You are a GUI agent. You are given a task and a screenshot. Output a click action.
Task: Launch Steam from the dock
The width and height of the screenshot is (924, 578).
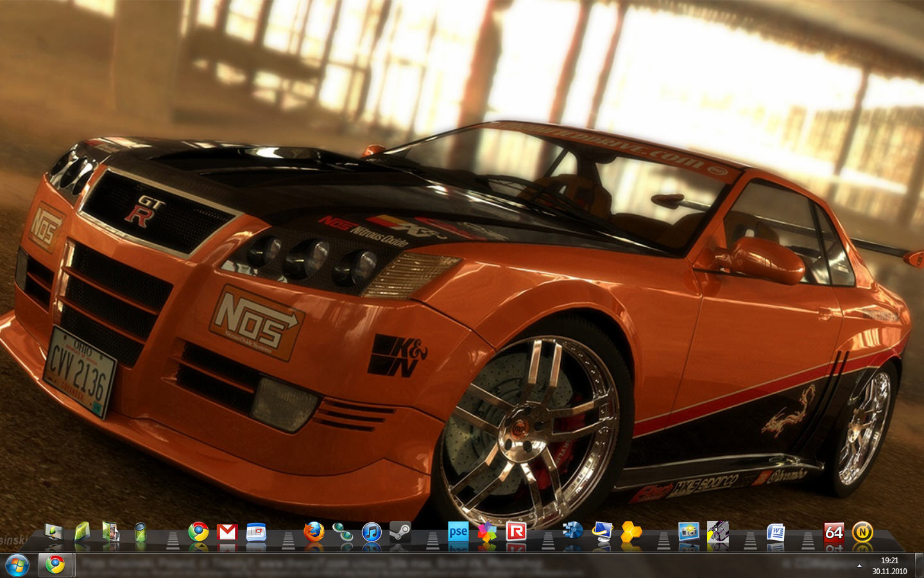point(400,532)
